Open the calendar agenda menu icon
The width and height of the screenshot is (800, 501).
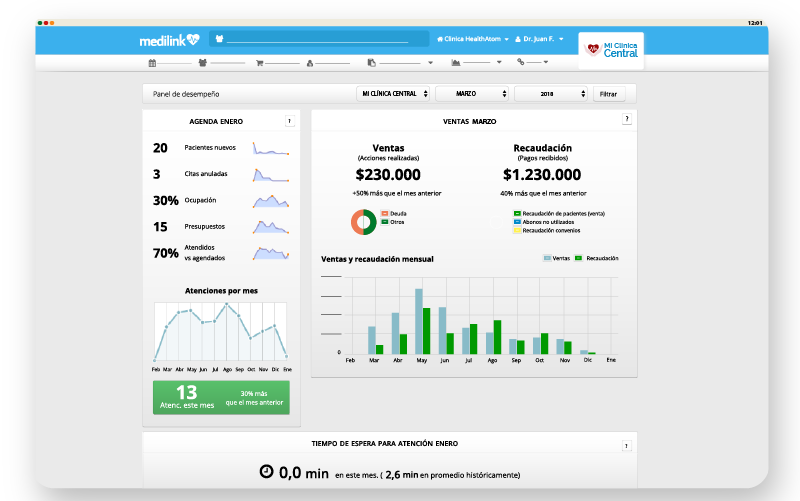coord(152,63)
